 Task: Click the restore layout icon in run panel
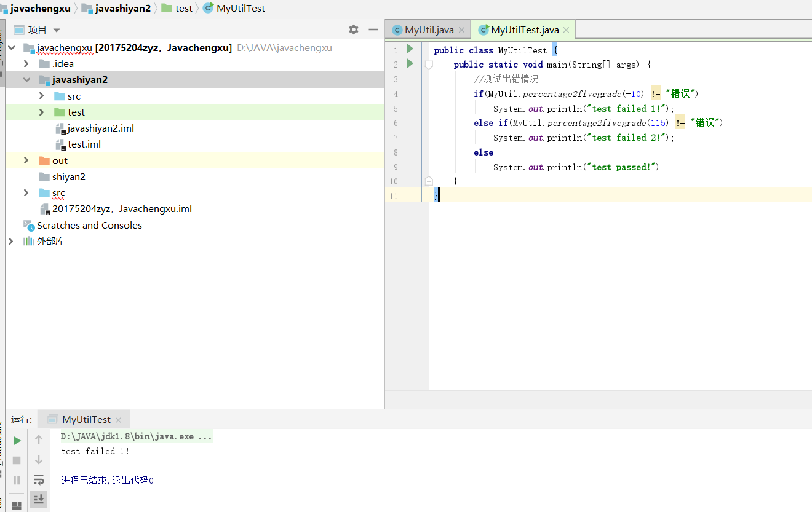point(17,505)
